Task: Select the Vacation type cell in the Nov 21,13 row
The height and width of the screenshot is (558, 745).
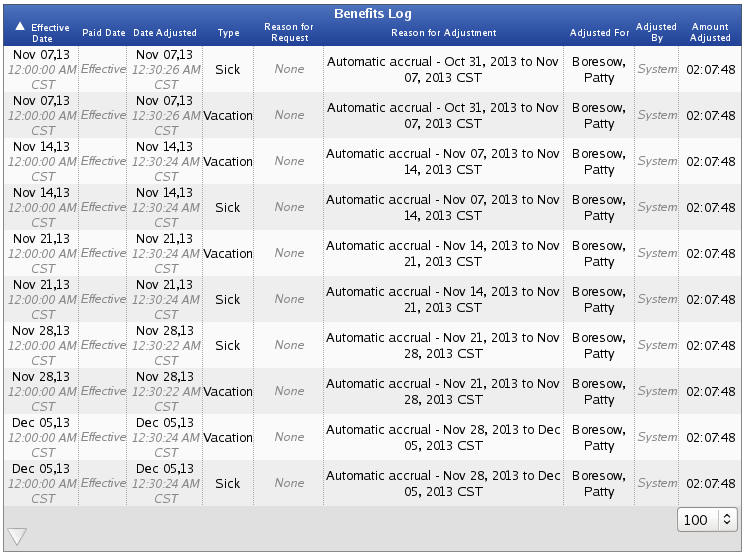Action: click(x=228, y=254)
